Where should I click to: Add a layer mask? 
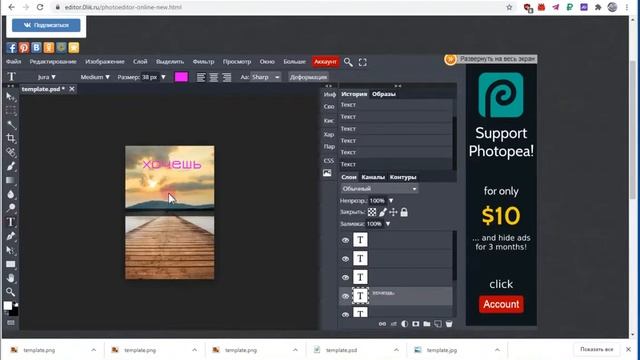tap(416, 324)
